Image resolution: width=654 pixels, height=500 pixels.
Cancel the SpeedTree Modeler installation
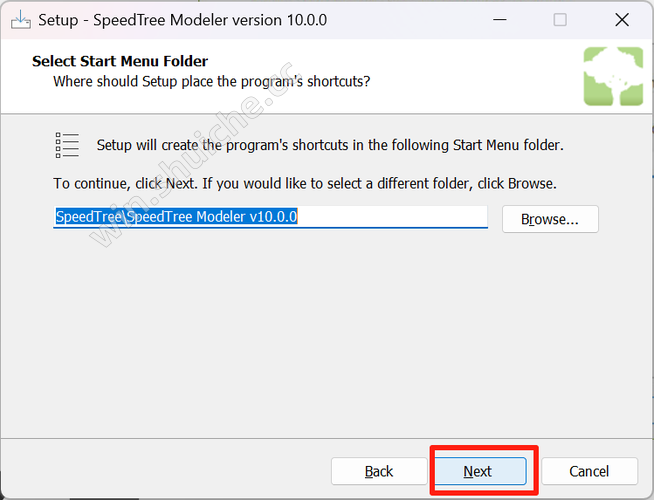[589, 471]
